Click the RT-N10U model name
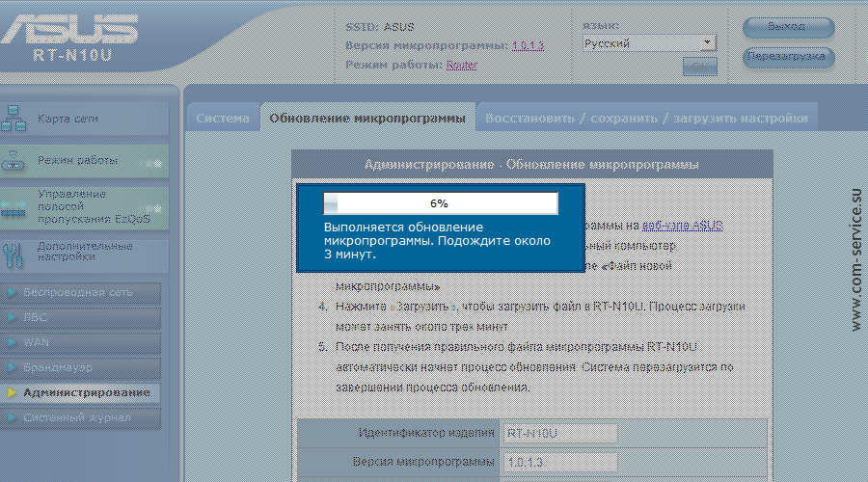This screenshot has height=482, width=868. tap(72, 55)
